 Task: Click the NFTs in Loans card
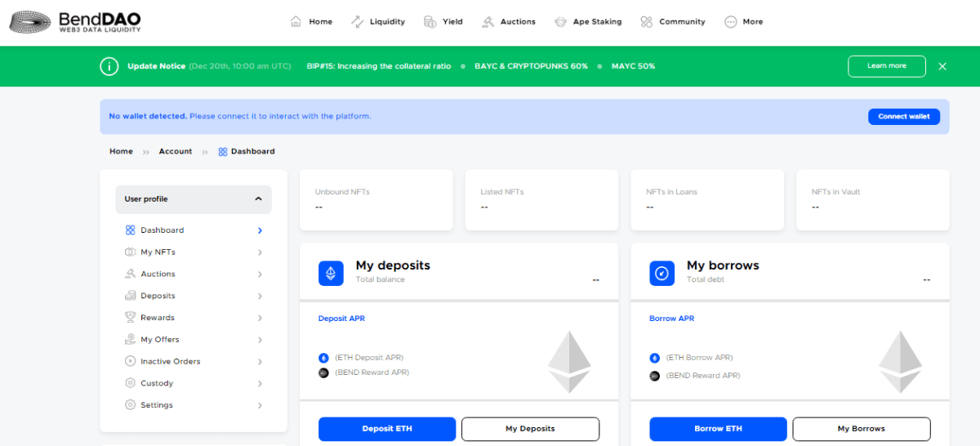point(707,200)
